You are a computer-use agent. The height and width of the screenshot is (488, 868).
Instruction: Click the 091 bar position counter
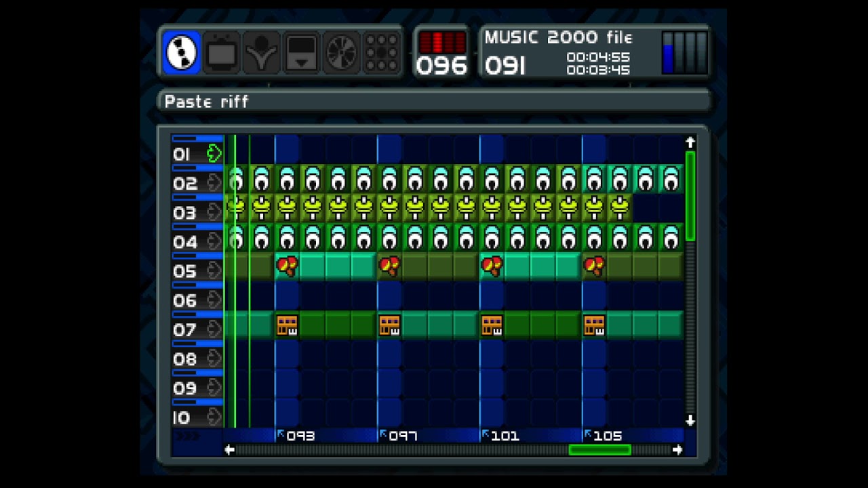click(505, 66)
